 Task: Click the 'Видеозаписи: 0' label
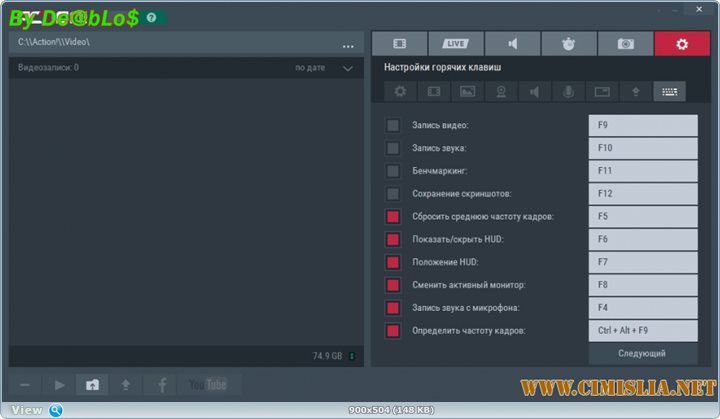48,68
